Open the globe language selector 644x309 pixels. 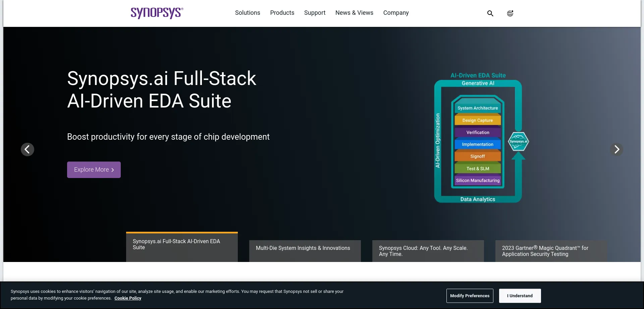(x=510, y=13)
